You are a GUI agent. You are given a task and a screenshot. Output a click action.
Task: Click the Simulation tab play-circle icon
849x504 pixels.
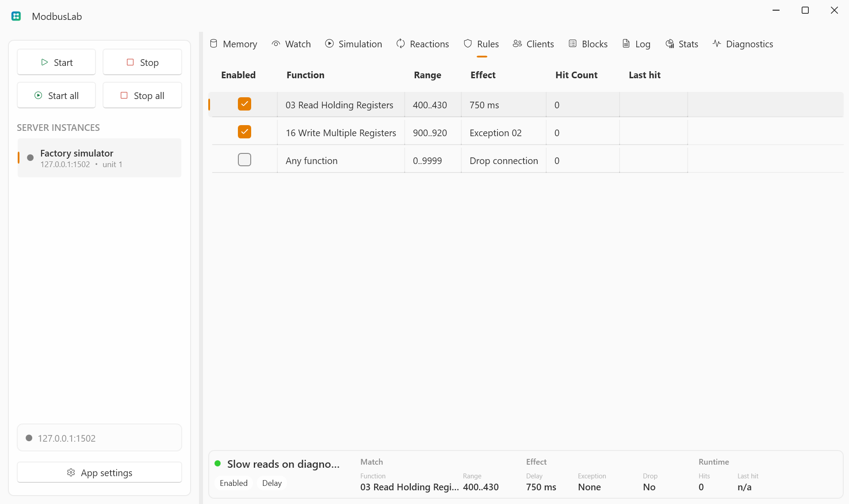[329, 43]
